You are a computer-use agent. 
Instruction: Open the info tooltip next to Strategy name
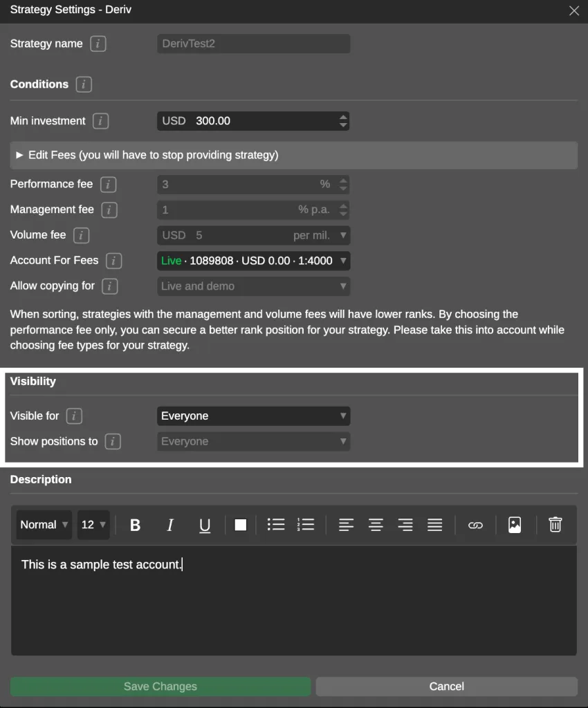point(98,44)
